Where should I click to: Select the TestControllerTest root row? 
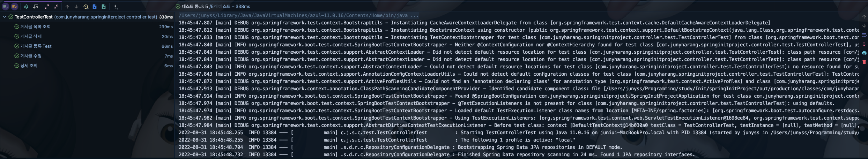87,17
